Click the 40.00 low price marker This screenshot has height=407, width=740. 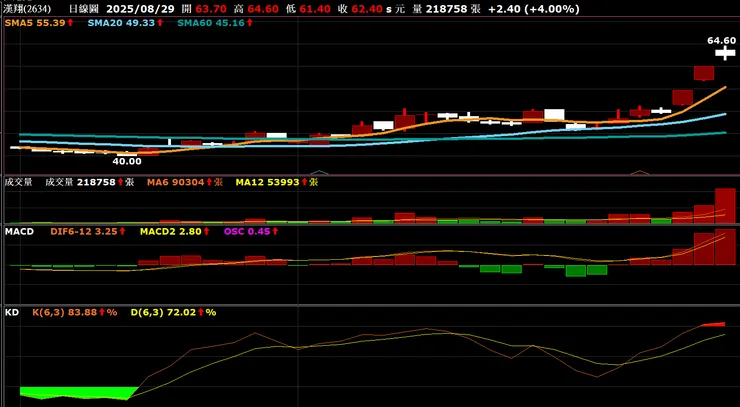tap(127, 161)
